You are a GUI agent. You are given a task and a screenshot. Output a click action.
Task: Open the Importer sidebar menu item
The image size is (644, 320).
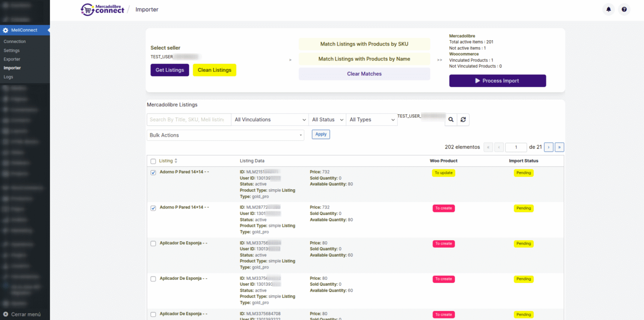click(x=11, y=67)
